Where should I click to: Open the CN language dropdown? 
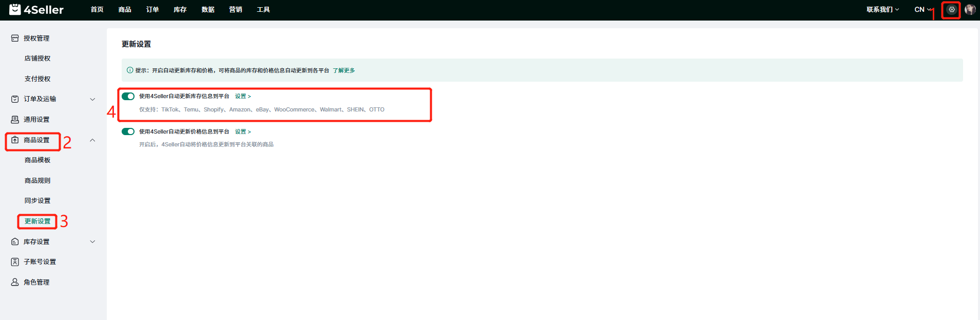922,10
